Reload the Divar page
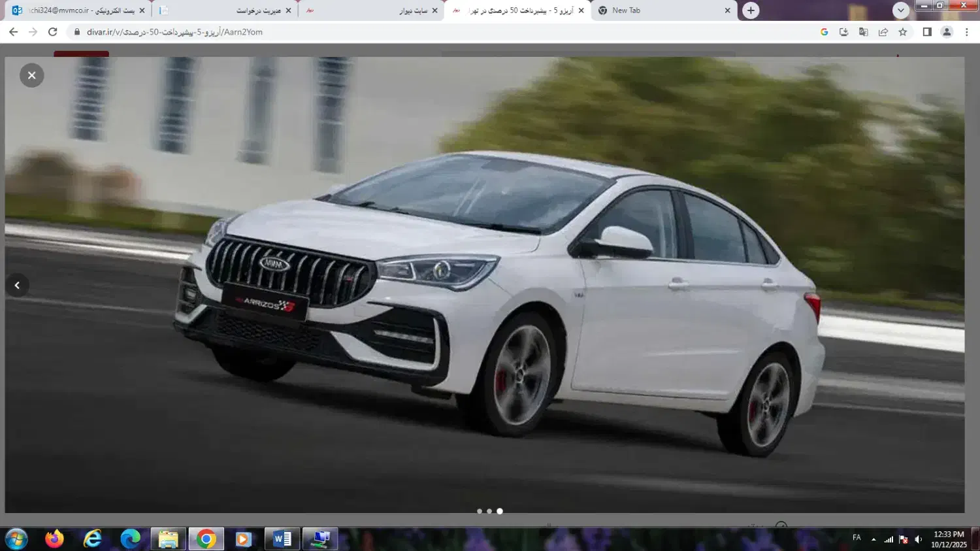 [53, 32]
